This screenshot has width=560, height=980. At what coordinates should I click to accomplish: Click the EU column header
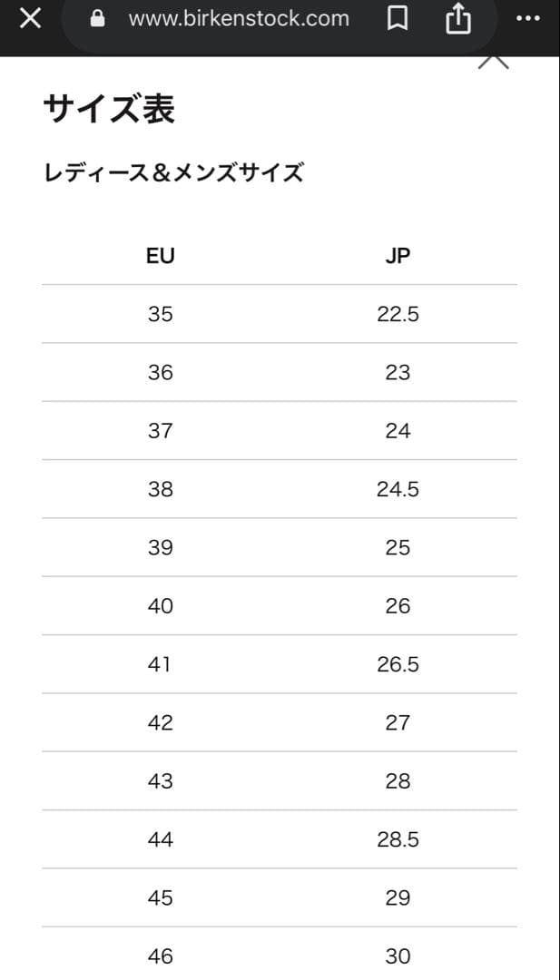click(x=160, y=256)
